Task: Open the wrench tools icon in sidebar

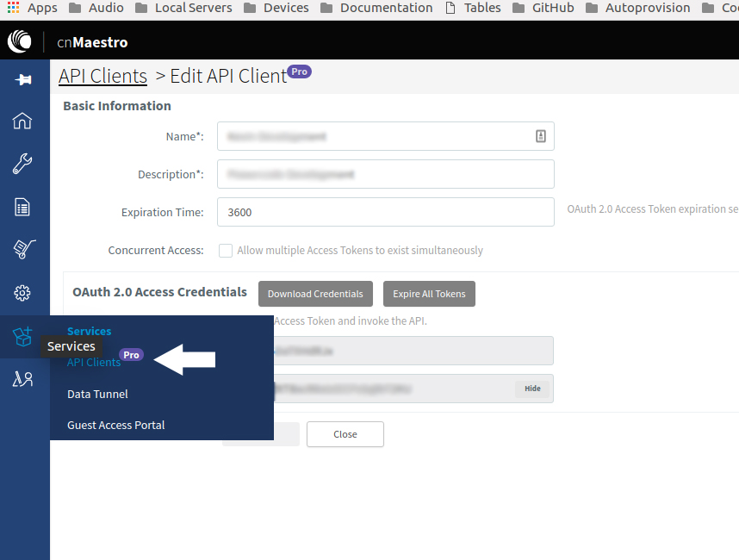Action: [x=22, y=164]
